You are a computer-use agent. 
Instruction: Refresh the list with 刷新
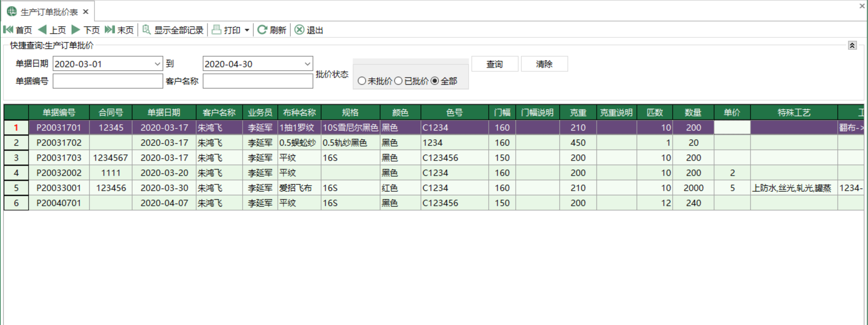pyautogui.click(x=272, y=30)
